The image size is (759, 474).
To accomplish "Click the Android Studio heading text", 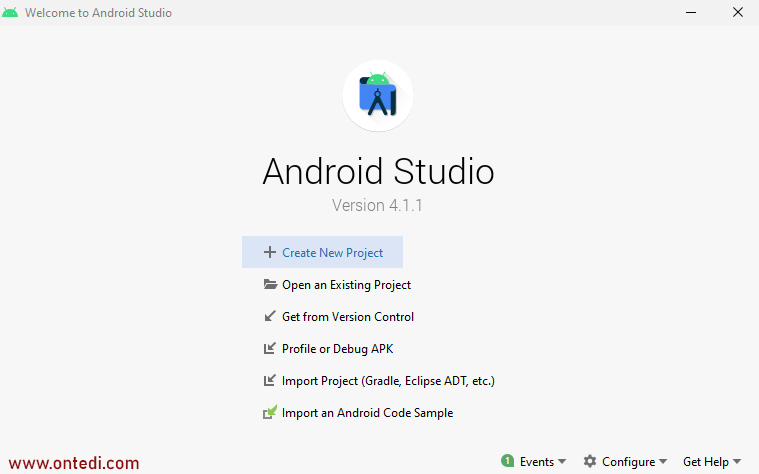I will 379,171.
